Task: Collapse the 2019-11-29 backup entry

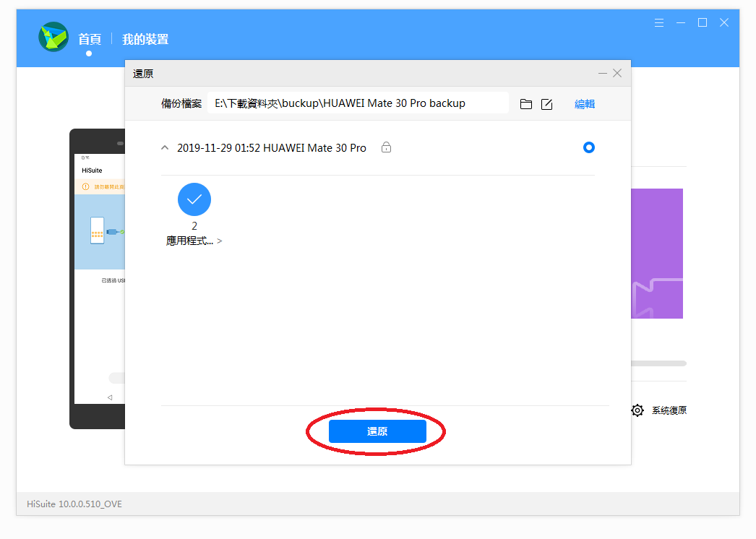Action: [x=165, y=147]
